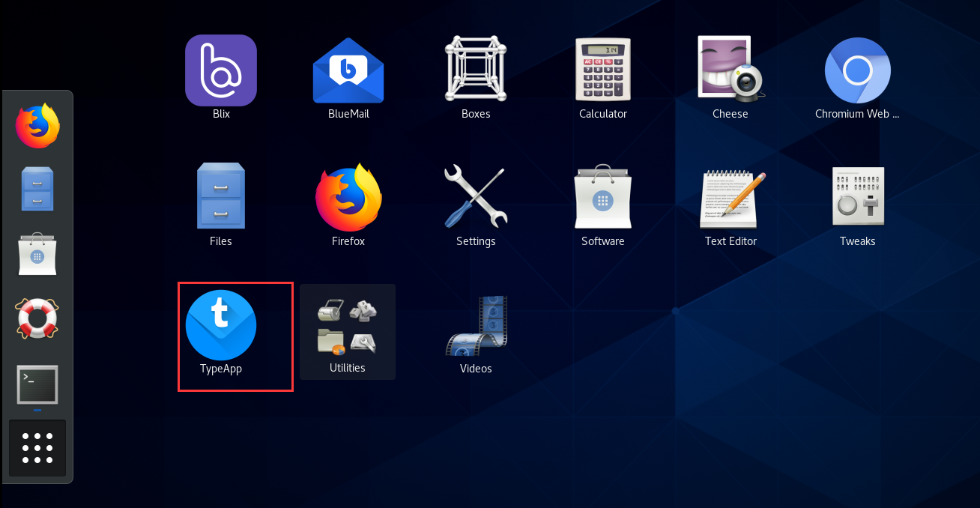Viewport: 980px width, 508px height.
Task: Click the "Utilities" folder label
Action: click(x=348, y=368)
